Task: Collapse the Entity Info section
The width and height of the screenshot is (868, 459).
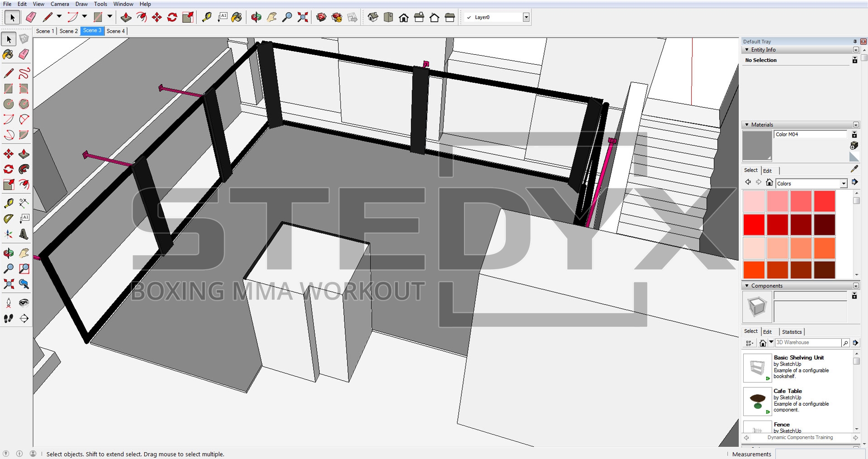Action: coord(747,50)
